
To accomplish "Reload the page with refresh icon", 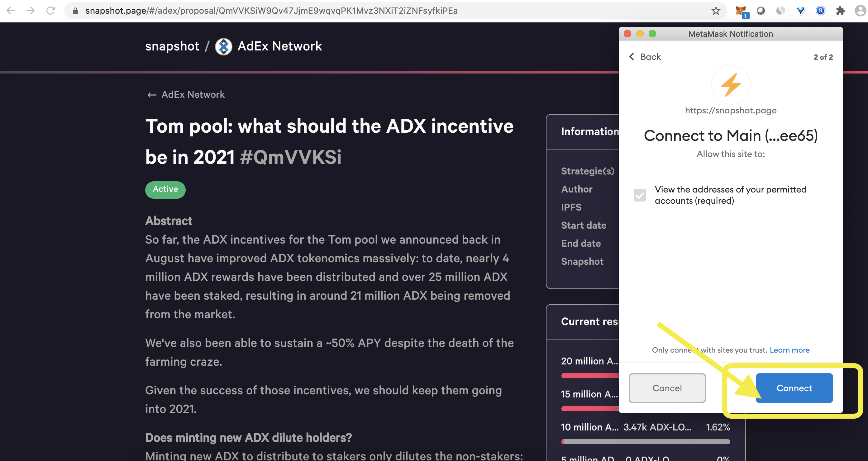I will pos(50,11).
